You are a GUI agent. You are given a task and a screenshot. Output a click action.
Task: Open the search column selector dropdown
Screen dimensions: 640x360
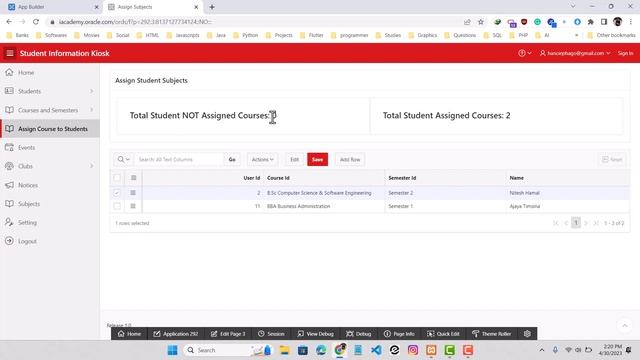[124, 159]
